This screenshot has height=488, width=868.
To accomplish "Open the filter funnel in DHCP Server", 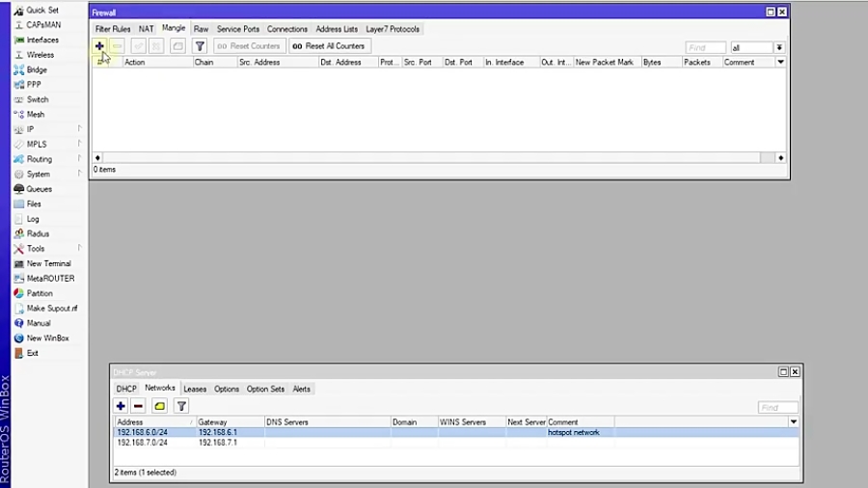I will 181,406.
